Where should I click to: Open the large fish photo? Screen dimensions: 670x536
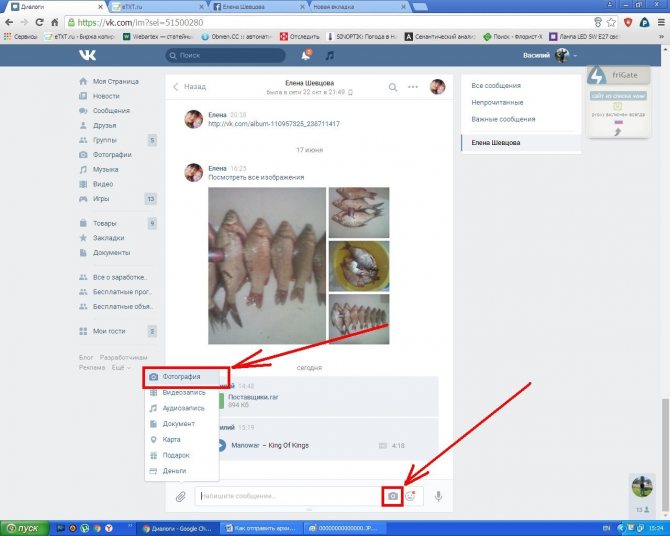[267, 265]
